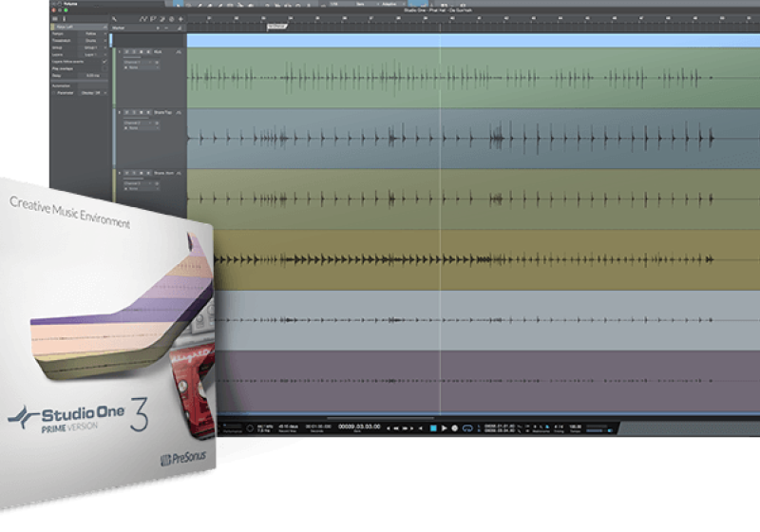Start playback with the Play button
This screenshot has height=532, width=760.
coord(444,427)
